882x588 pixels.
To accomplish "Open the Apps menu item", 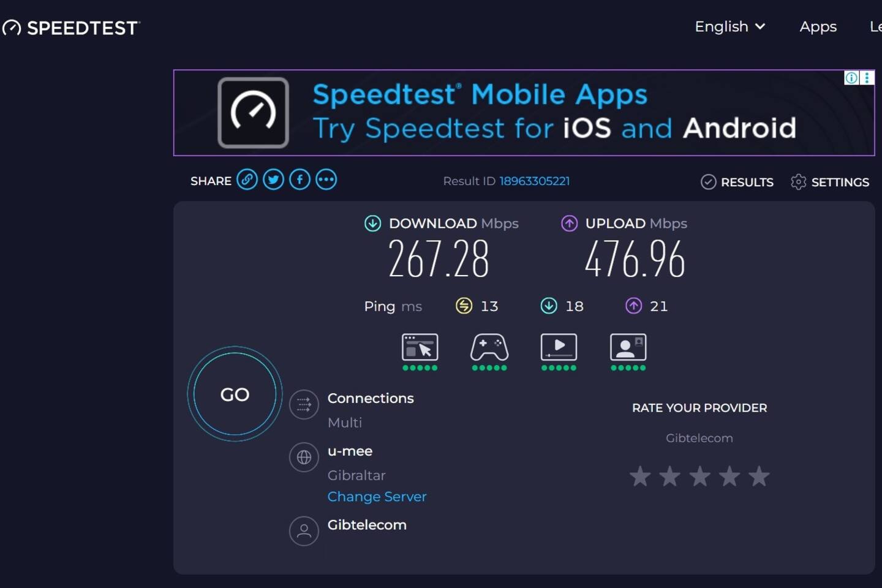I will tap(818, 27).
